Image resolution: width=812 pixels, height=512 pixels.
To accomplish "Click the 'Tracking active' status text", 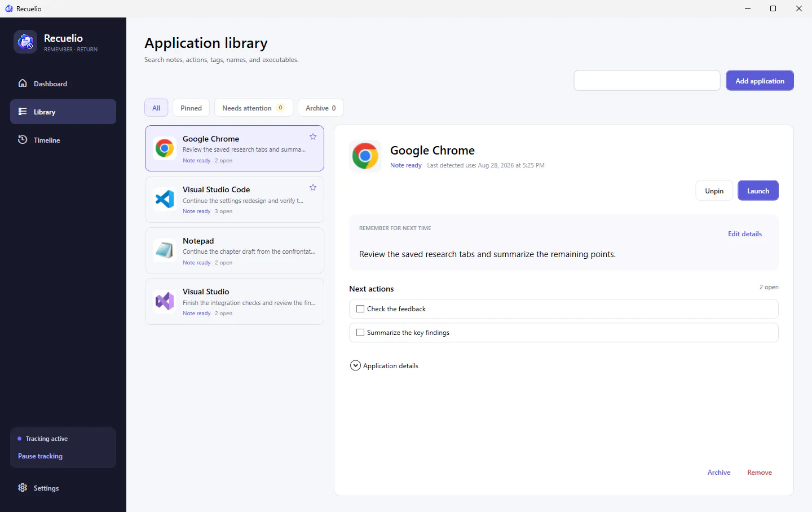I will point(47,439).
